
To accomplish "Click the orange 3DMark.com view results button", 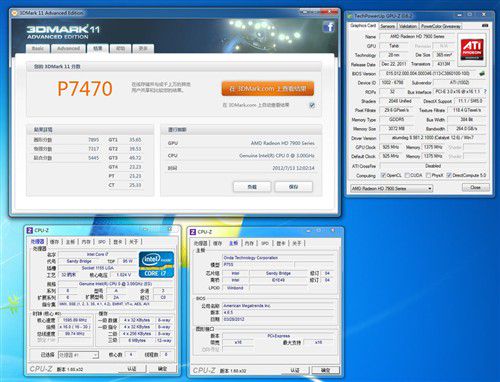I will coord(268,89).
